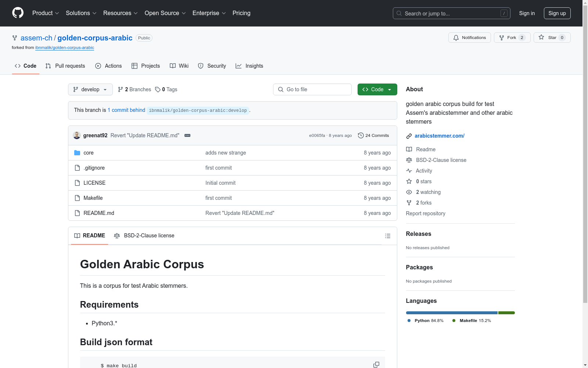
Task: Click the link icon beside arabicstemmer.com
Action: (409, 136)
